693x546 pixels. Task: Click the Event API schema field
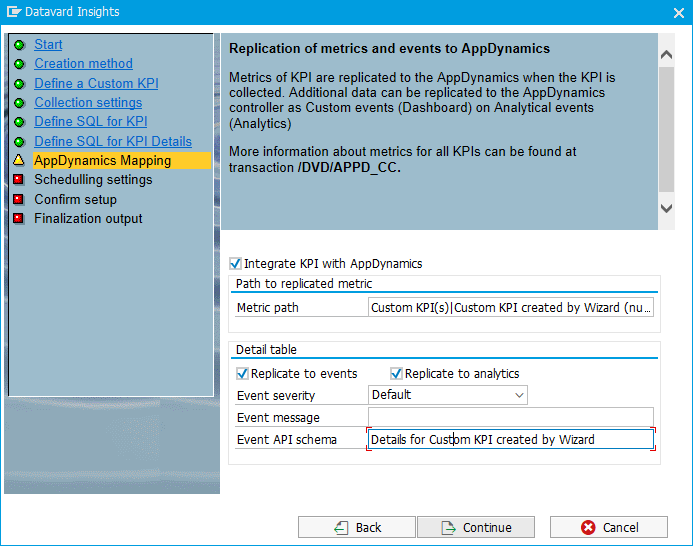coord(510,439)
